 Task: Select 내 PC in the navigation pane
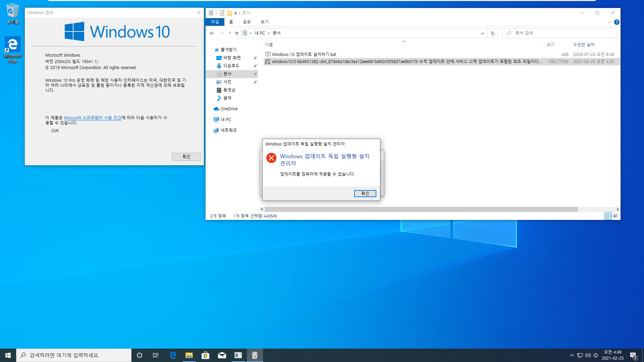[222, 119]
